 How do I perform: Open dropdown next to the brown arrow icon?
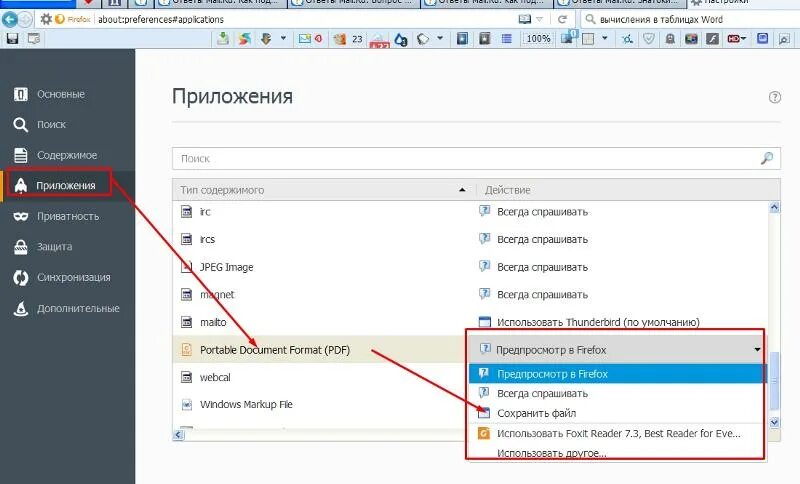click(283, 39)
